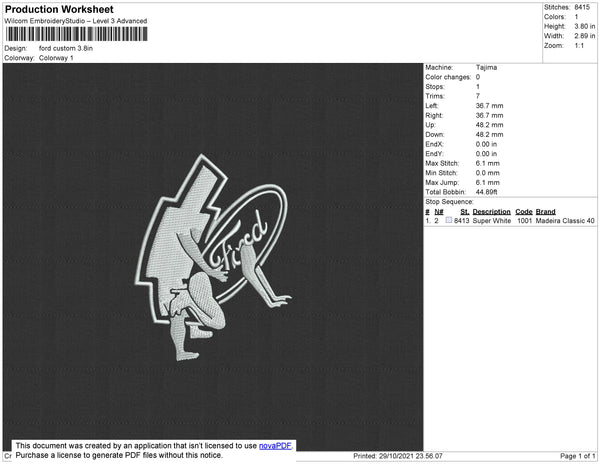The image size is (600, 464).
Task: Select the Max Stitch value '6.1 mm'
Action: [488, 163]
